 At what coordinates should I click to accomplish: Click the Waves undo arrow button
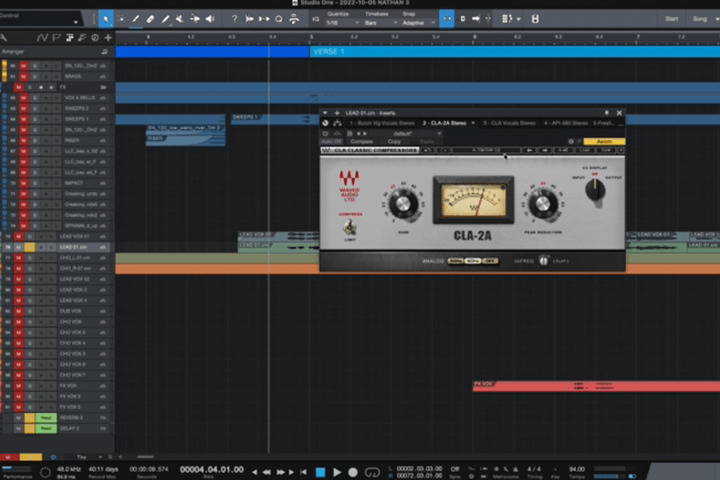coord(427,150)
